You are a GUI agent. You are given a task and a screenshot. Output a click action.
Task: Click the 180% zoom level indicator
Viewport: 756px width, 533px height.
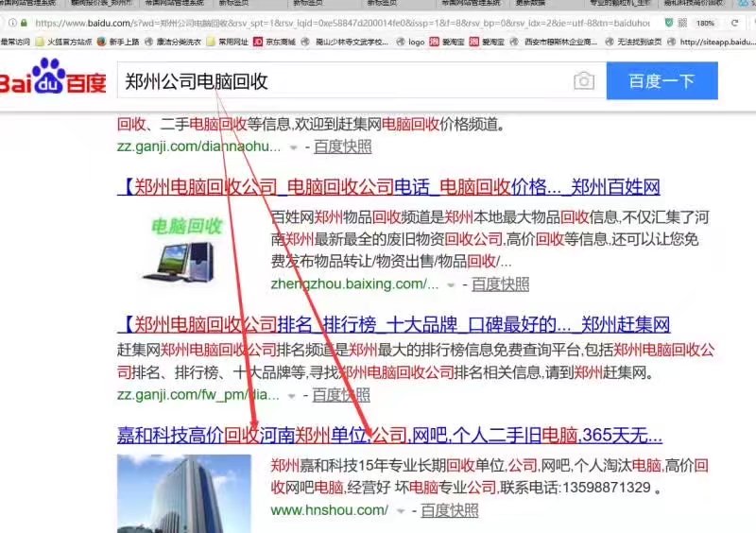(704, 22)
